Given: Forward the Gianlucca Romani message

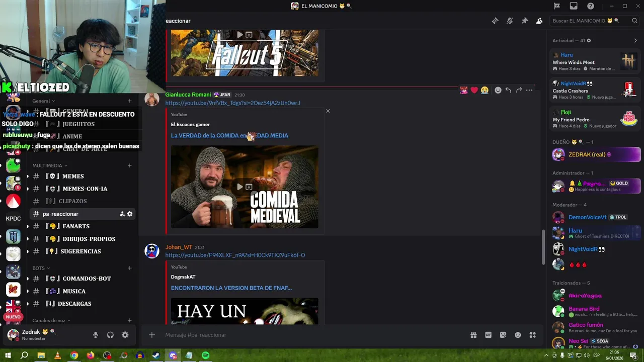Looking at the screenshot, I should point(519,90).
